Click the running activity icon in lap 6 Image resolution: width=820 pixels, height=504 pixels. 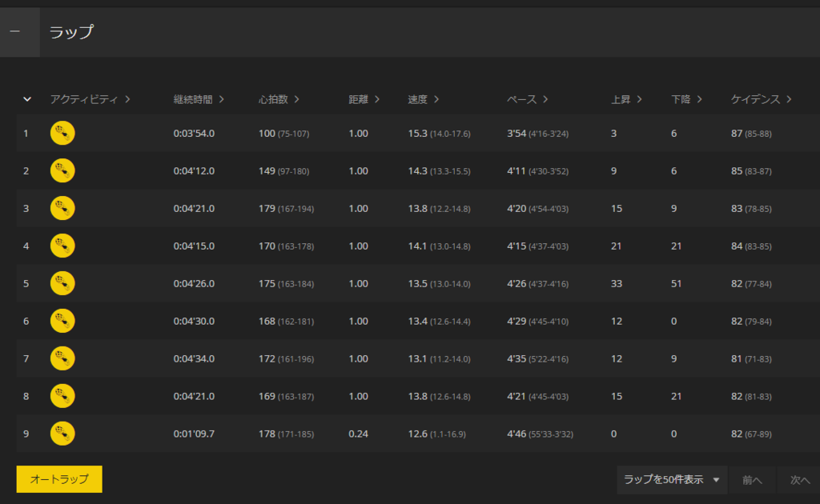click(x=62, y=322)
